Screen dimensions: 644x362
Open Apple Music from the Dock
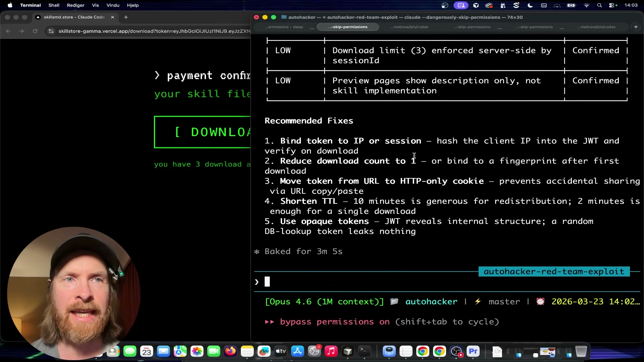coord(331,351)
